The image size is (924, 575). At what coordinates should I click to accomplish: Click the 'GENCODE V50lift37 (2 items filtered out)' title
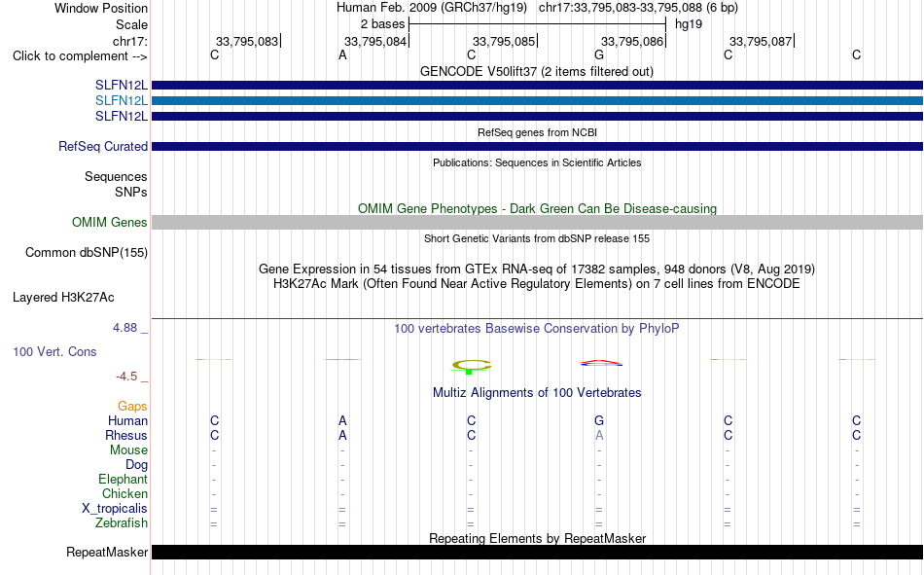point(537,71)
